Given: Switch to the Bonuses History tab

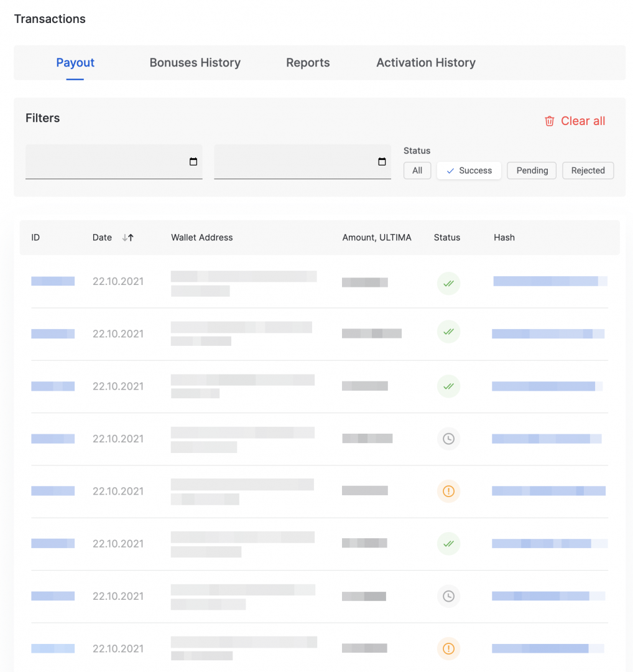Looking at the screenshot, I should coord(195,63).
